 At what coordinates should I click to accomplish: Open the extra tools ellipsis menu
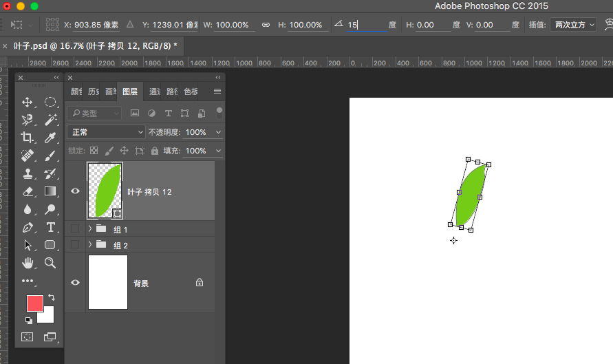tap(28, 281)
